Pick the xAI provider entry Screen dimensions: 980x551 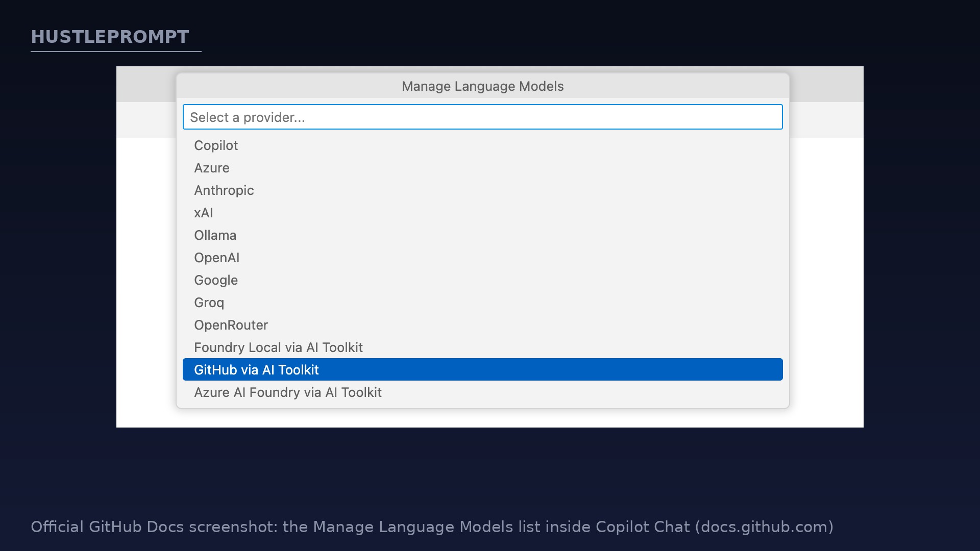482,213
